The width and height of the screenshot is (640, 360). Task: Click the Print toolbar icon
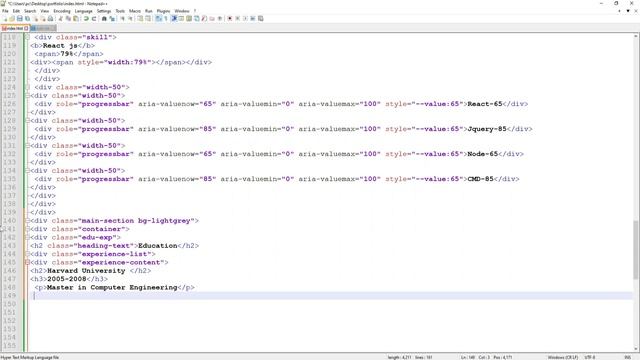50,18
